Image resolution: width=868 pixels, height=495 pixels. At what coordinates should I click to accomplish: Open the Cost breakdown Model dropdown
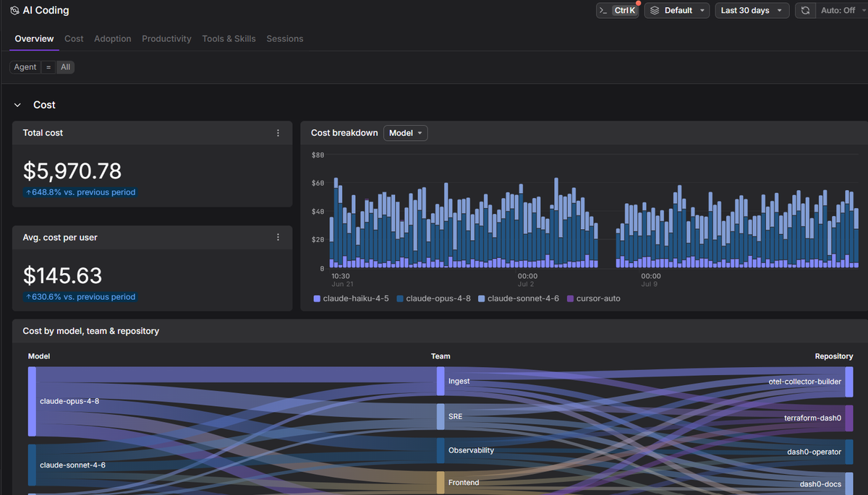[405, 133]
